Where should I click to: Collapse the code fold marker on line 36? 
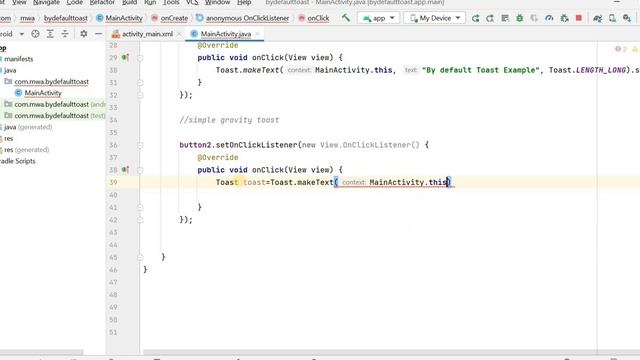tap(140, 145)
